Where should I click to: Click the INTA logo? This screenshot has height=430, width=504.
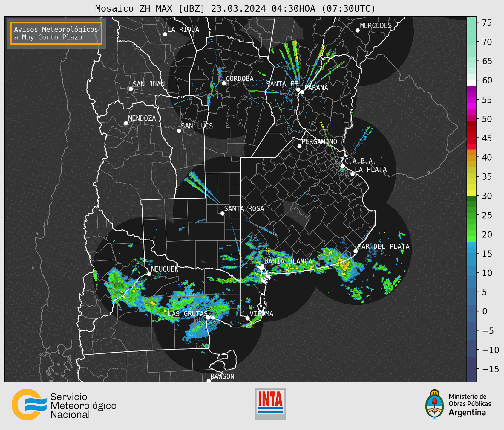pos(270,404)
